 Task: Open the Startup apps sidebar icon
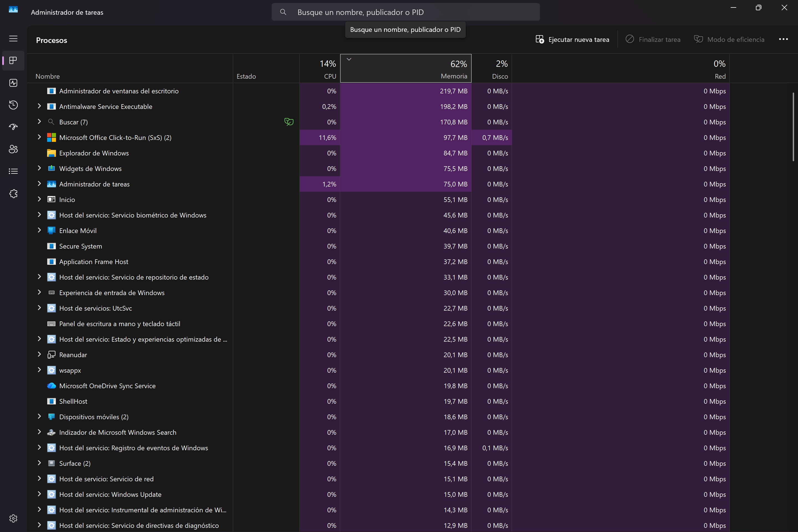click(x=13, y=127)
